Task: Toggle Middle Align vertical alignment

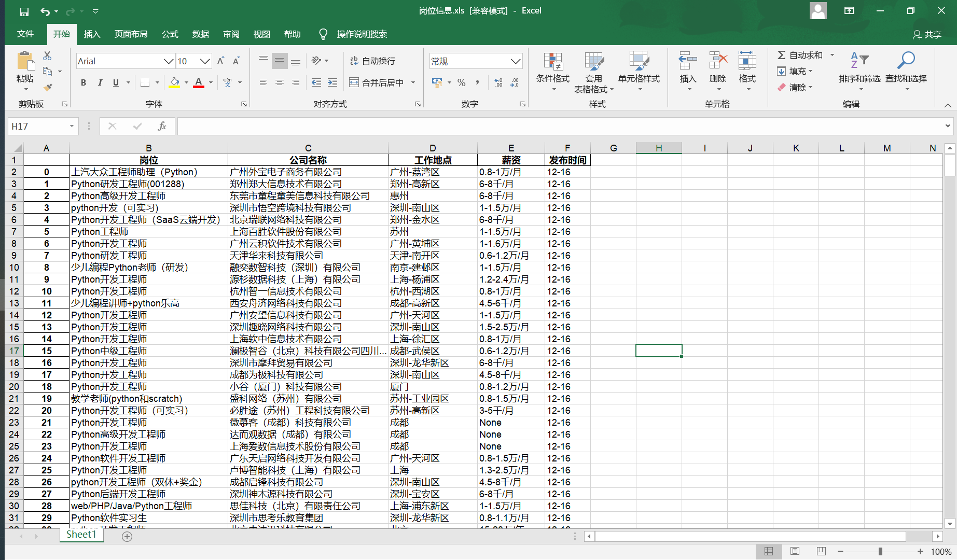Action: point(280,61)
